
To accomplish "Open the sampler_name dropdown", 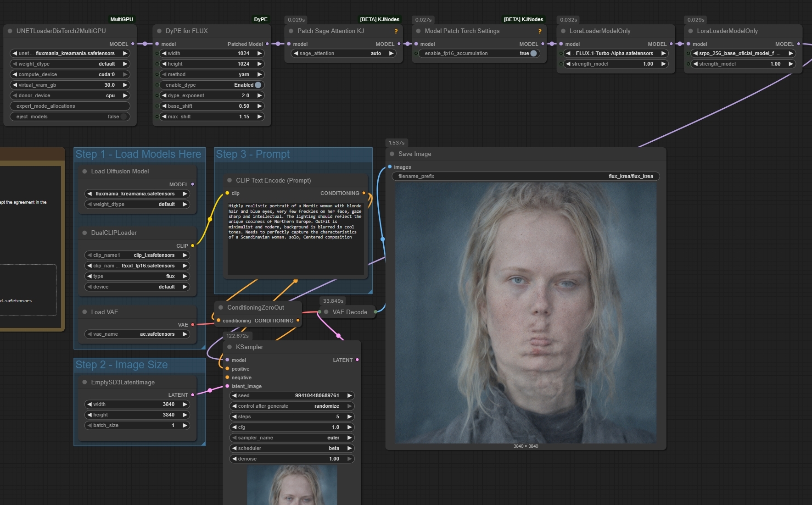I will coord(292,438).
